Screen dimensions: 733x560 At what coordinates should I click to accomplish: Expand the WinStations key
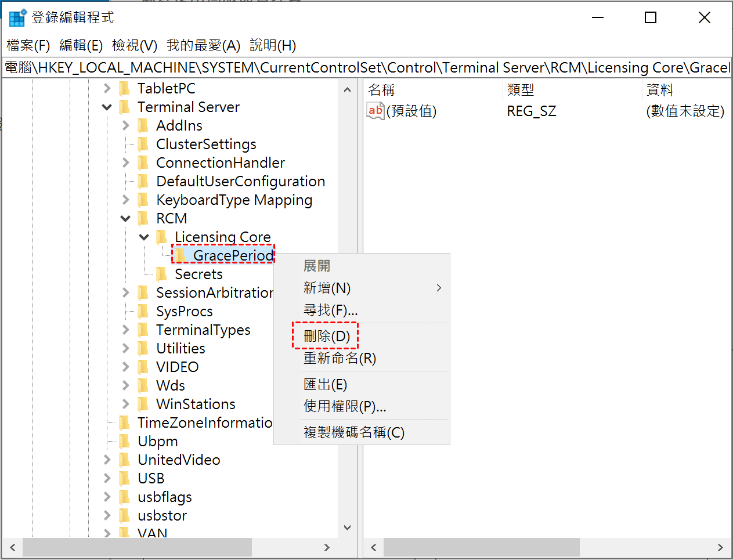(125, 404)
